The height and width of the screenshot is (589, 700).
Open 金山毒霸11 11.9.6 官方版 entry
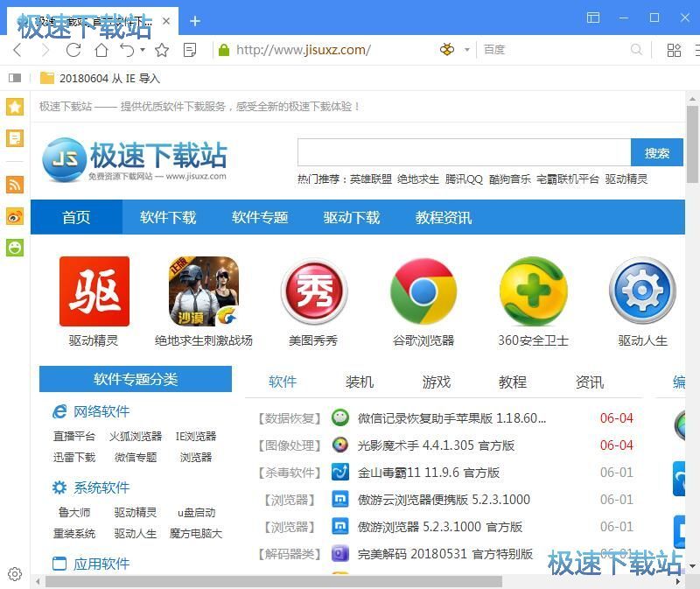click(428, 473)
